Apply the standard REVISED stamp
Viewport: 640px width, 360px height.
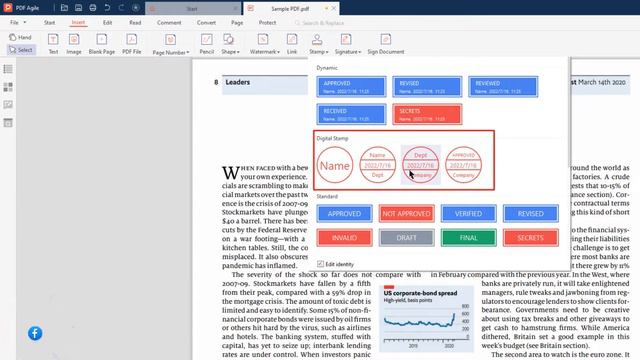click(531, 213)
